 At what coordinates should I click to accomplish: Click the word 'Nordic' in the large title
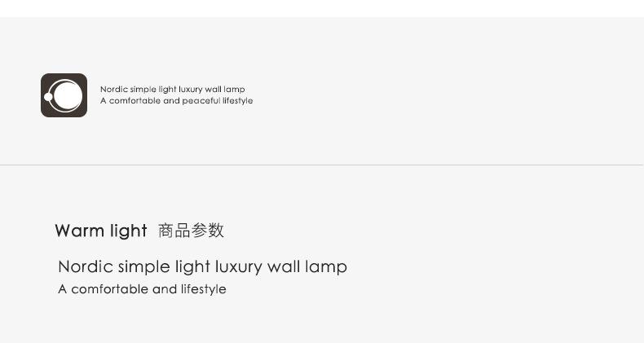85,267
